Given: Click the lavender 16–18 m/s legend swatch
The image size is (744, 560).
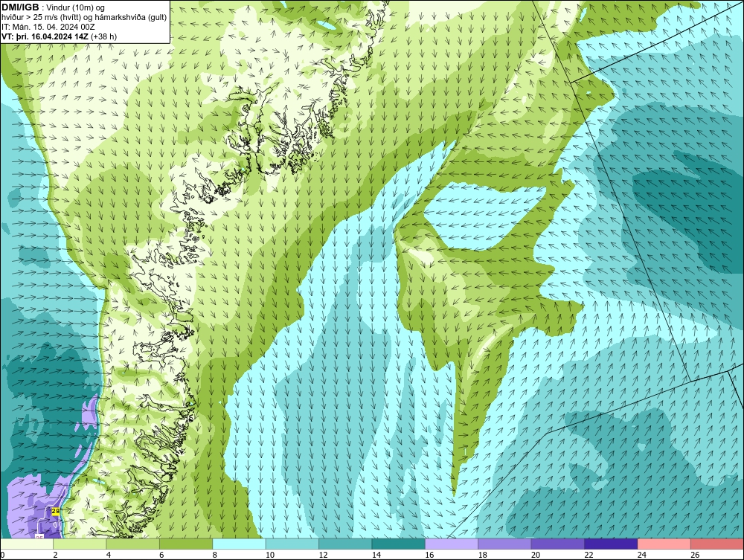Looking at the screenshot, I should pos(452,544).
